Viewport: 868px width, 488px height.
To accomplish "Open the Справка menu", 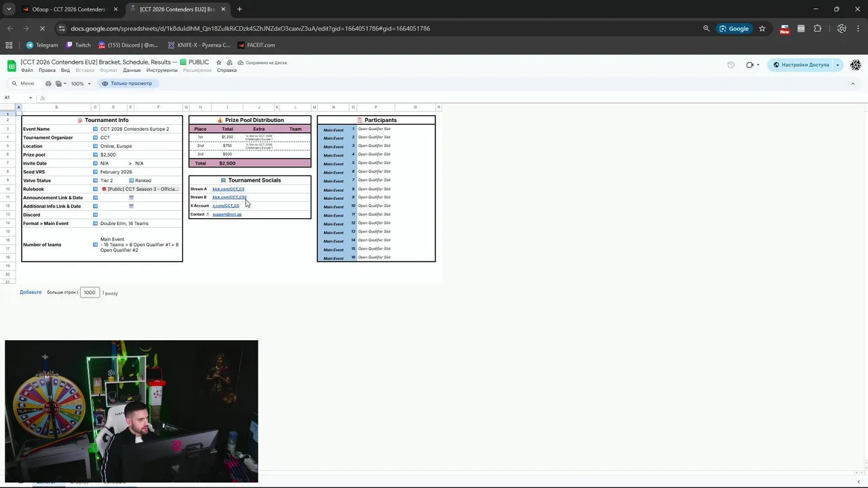I will (x=226, y=70).
